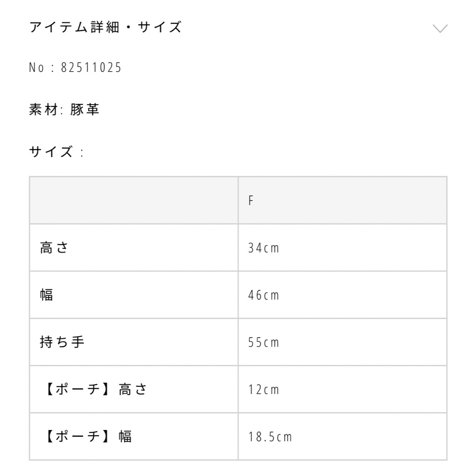
Task: Click the サイズ label
Action: coord(51,152)
